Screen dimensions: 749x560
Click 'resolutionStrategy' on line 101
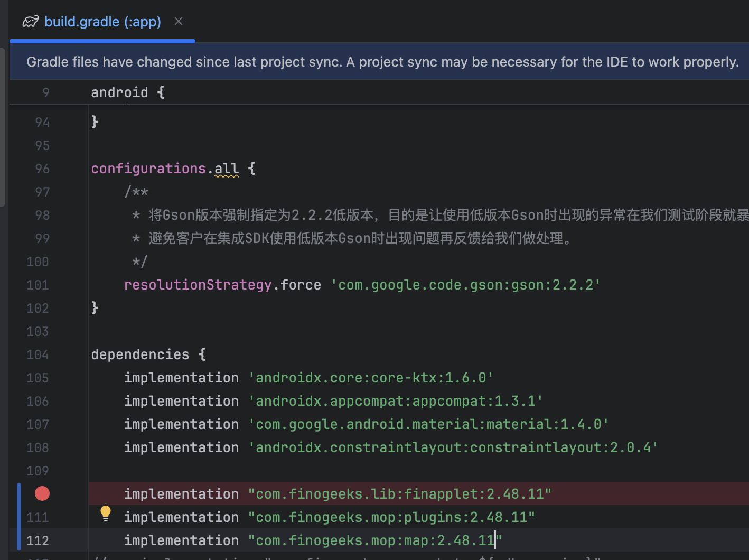pyautogui.click(x=198, y=285)
